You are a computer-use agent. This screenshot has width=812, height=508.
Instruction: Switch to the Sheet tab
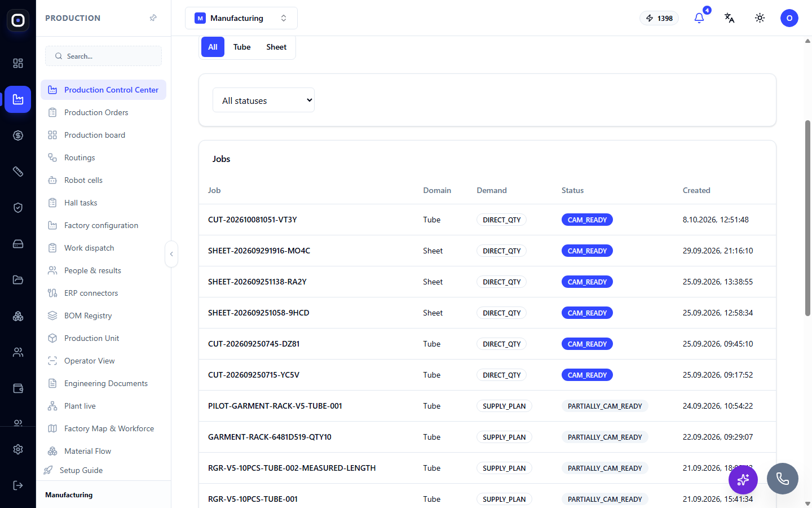276,47
